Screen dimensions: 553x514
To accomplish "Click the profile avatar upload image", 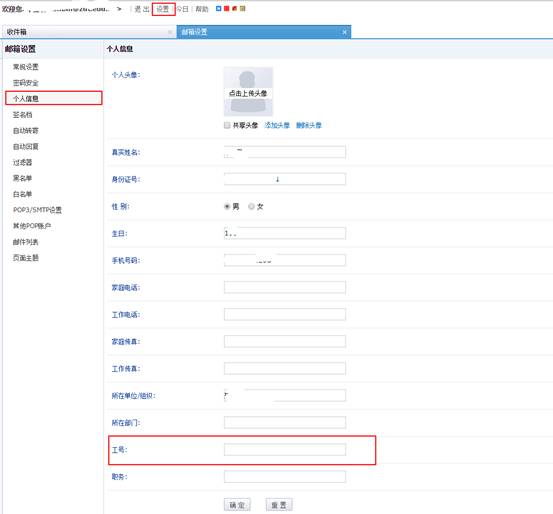I will pos(248,92).
